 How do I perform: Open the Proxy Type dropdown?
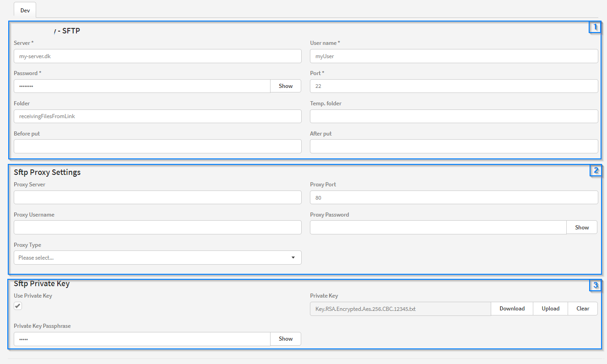[x=157, y=258]
